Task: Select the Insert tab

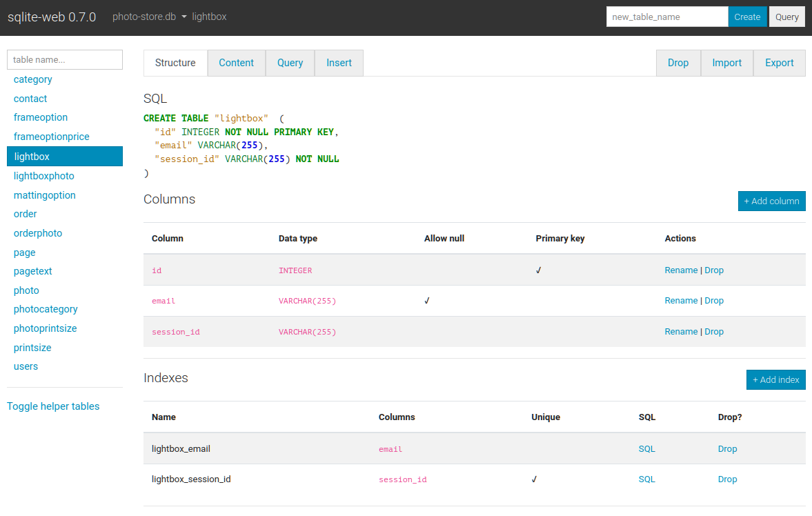Action: (339, 63)
